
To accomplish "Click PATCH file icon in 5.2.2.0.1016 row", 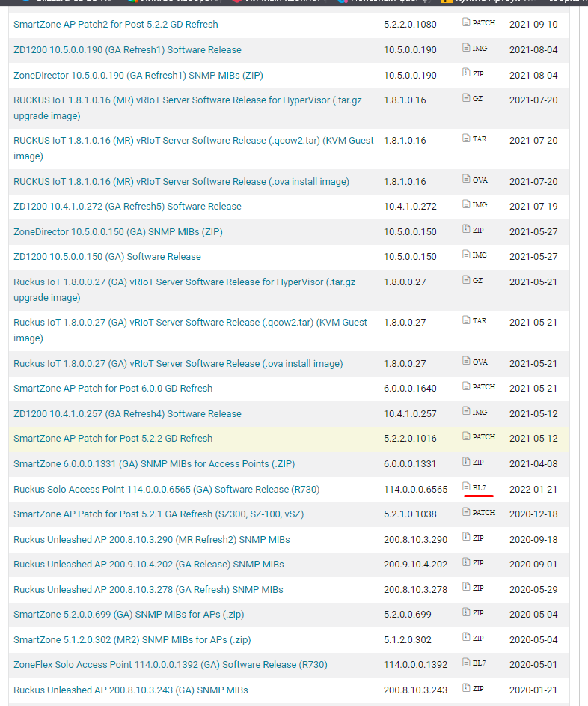I will pyautogui.click(x=466, y=436).
